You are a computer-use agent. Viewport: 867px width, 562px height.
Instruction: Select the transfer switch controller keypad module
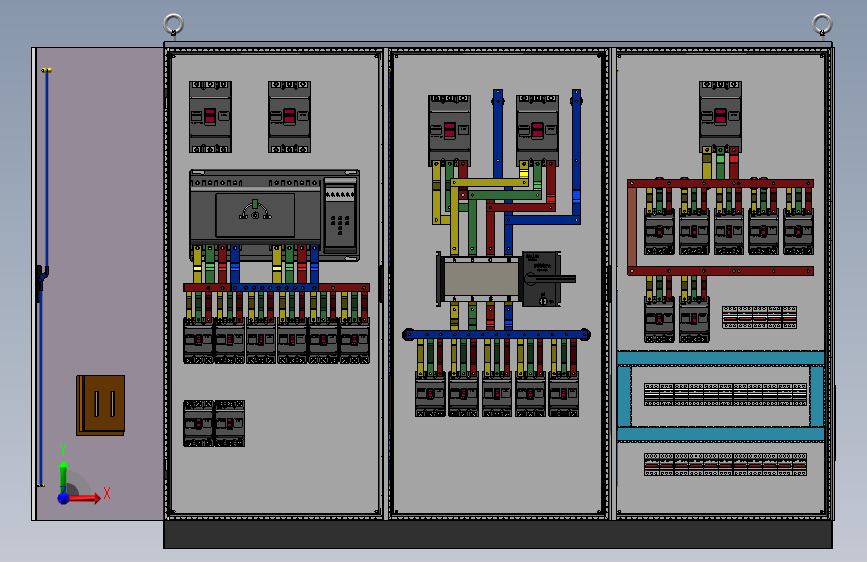[340, 215]
